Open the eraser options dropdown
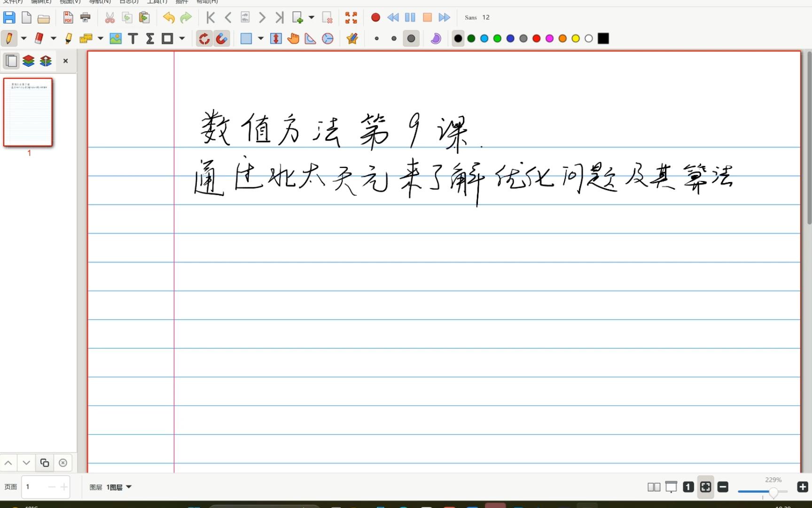The width and height of the screenshot is (812, 508). pyautogui.click(x=54, y=39)
